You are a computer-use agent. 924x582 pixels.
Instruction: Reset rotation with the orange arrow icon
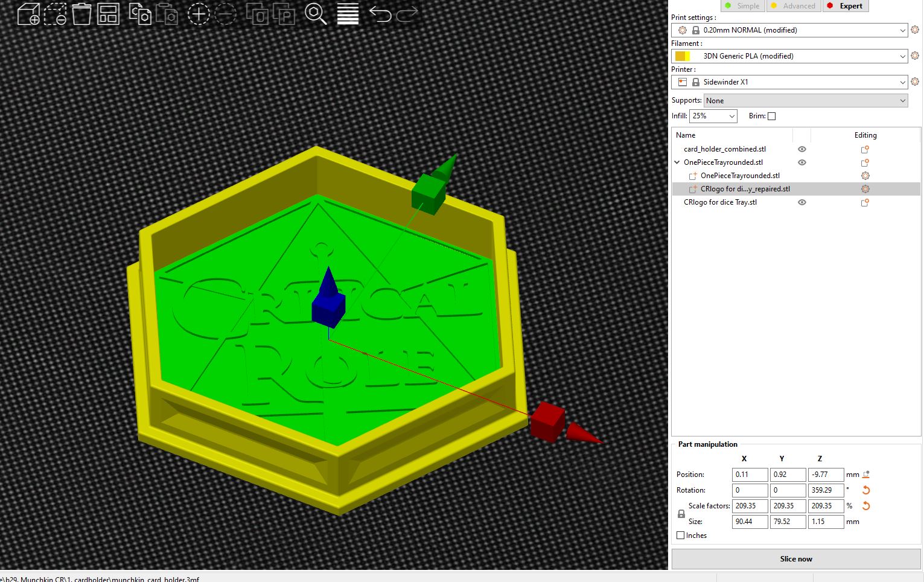coord(866,490)
